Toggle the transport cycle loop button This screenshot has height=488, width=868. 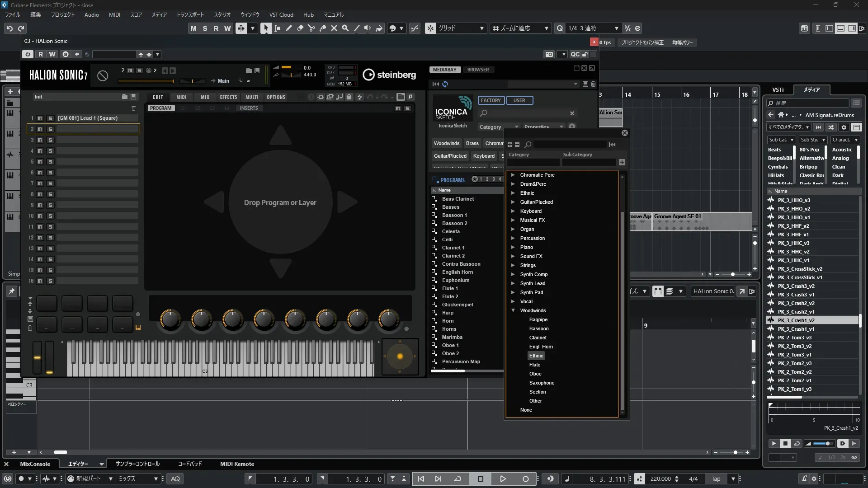tap(458, 479)
